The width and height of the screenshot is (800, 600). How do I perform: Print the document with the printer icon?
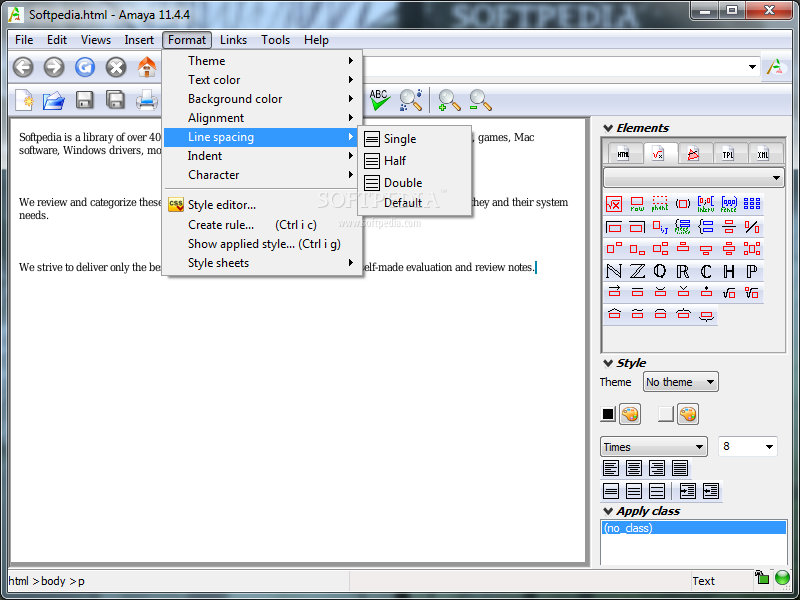tap(147, 100)
